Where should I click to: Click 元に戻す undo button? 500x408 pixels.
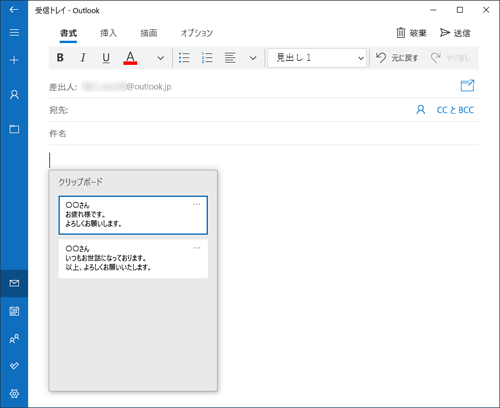tap(397, 58)
